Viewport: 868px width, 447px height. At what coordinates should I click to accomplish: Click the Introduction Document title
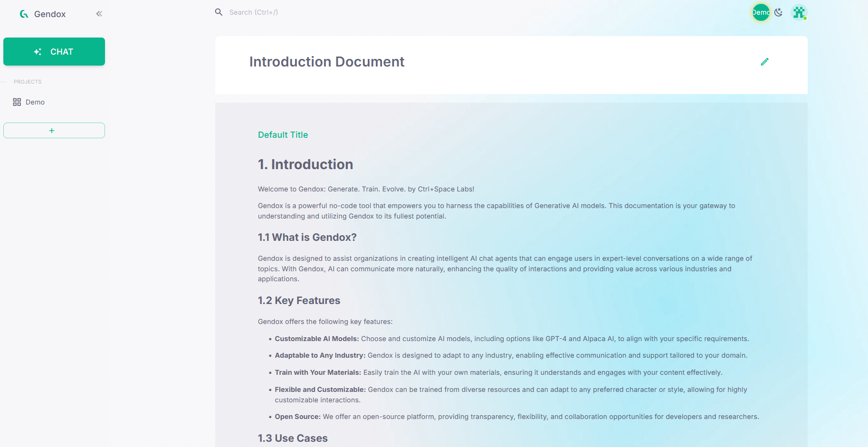[x=326, y=61]
